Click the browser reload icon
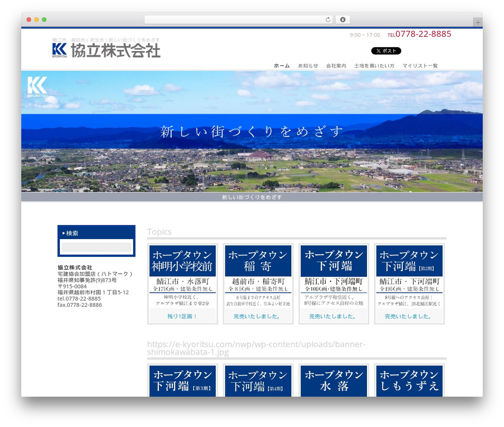This screenshot has height=427, width=504. coord(328,20)
